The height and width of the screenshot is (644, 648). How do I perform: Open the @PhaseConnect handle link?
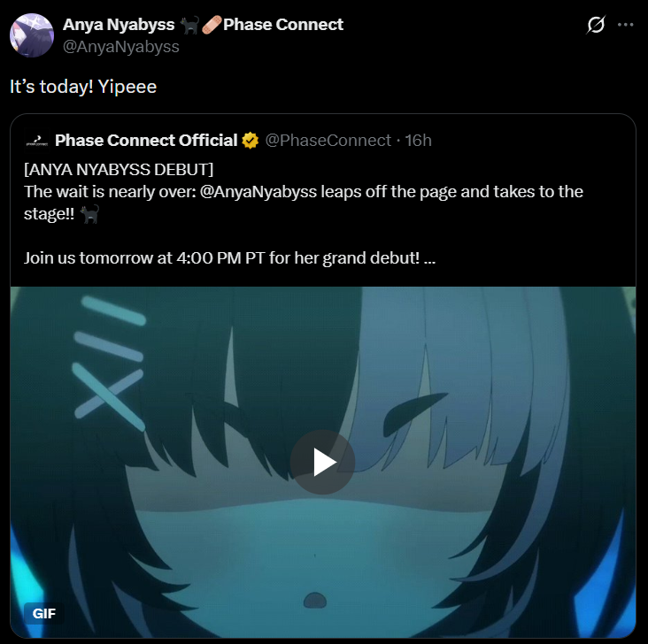pos(328,141)
